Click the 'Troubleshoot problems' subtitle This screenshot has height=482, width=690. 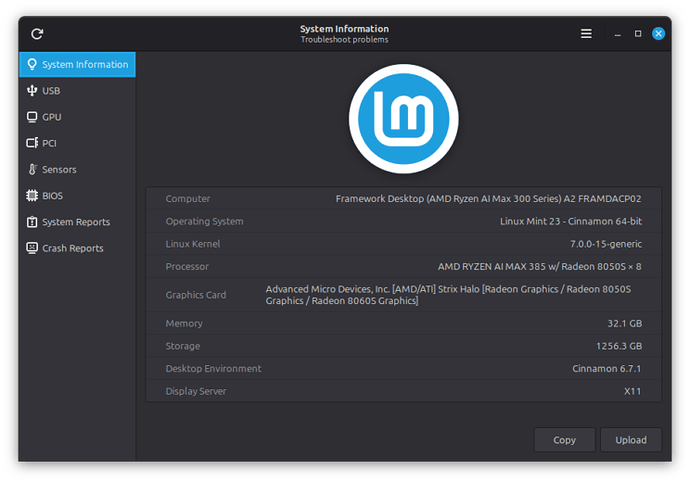[345, 40]
